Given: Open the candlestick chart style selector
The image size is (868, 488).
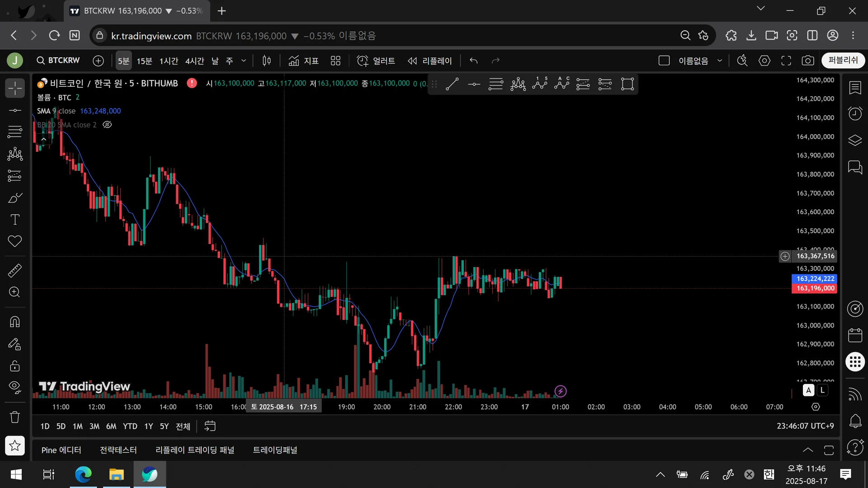Looking at the screenshot, I should (267, 61).
